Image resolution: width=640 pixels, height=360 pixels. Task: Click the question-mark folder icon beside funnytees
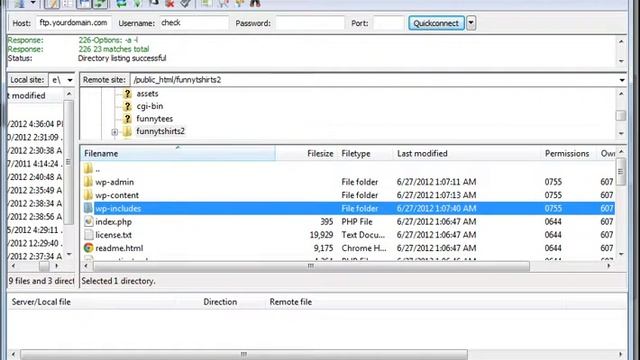point(127,119)
